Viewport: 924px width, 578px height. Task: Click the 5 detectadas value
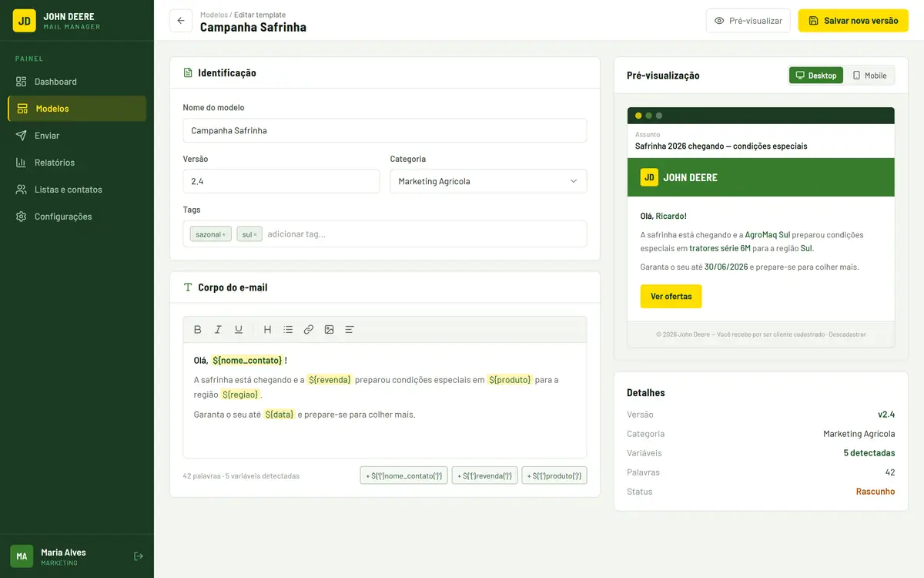(869, 453)
